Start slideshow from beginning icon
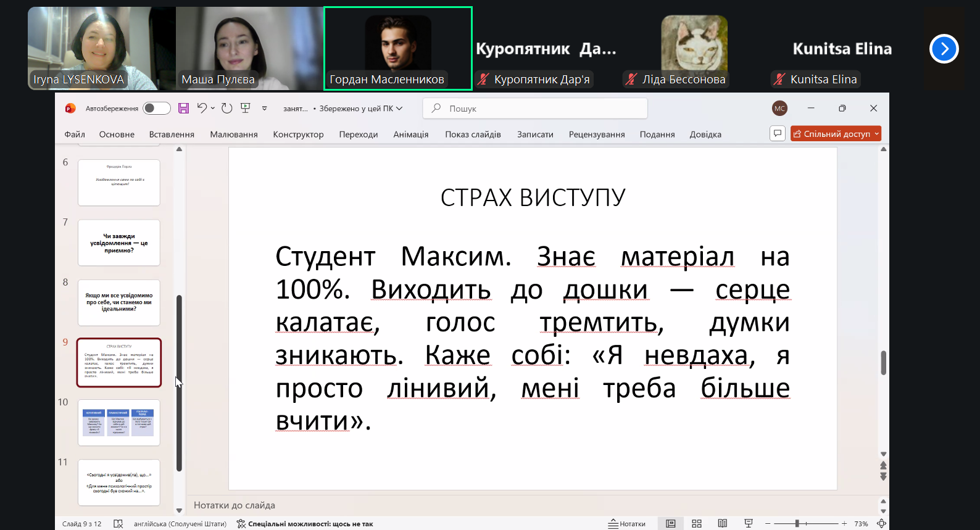 click(x=246, y=108)
